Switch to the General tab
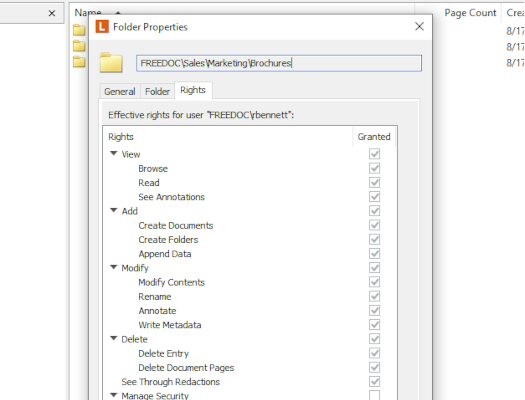 click(x=120, y=91)
